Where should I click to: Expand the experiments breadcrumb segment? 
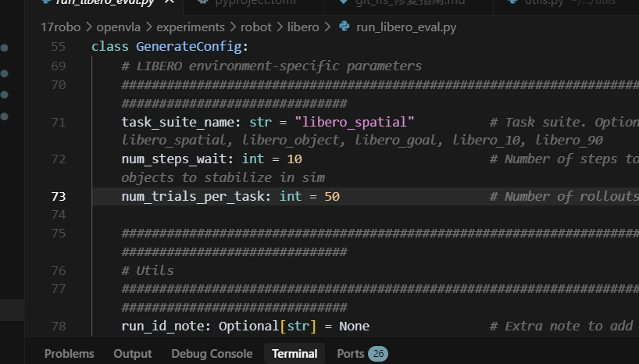pos(190,27)
